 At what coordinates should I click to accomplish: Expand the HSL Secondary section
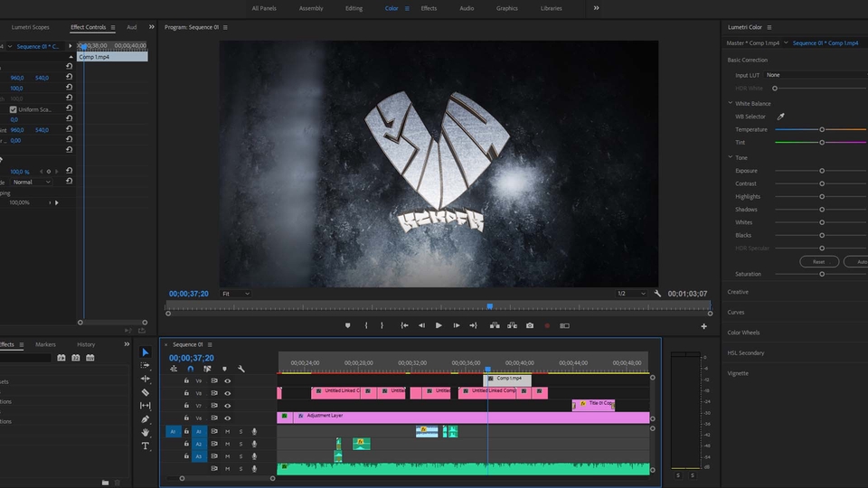(746, 353)
